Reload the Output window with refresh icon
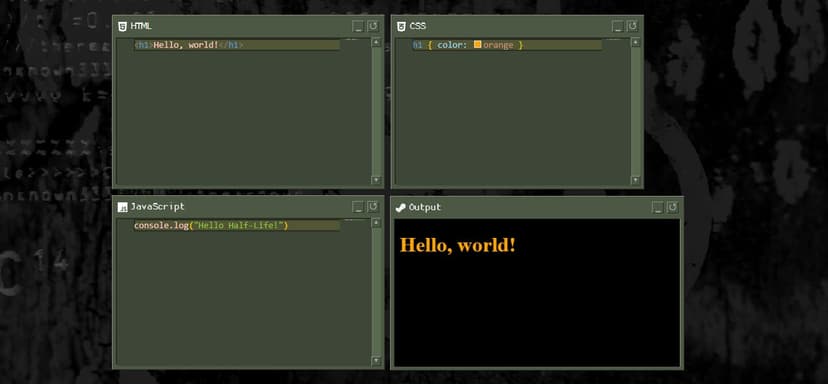828x384 pixels. [x=672, y=208]
